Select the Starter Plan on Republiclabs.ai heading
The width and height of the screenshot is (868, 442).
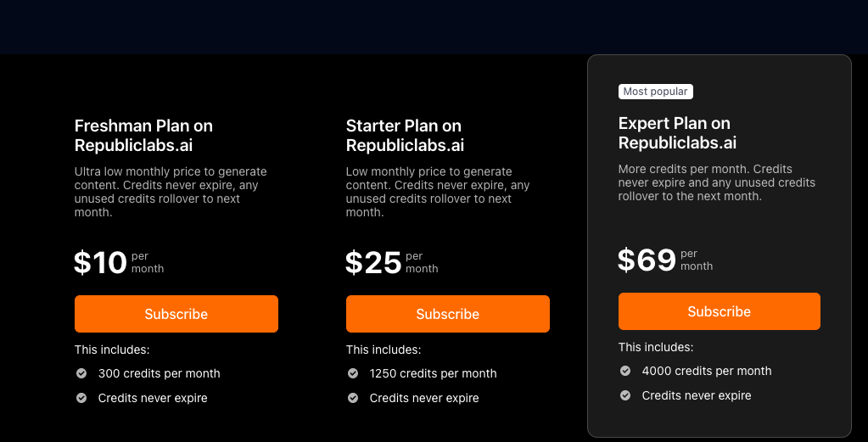click(405, 136)
